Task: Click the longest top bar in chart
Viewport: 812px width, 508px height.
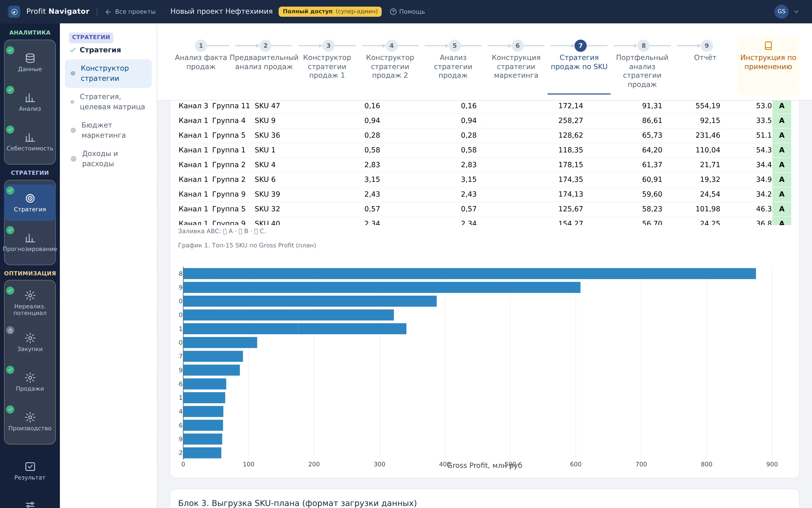Action: [469, 274]
